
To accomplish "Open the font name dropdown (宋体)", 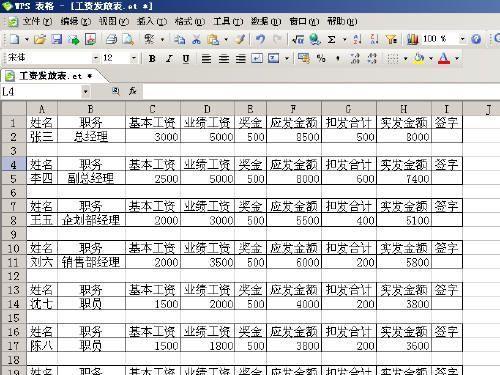I will pos(96,59).
